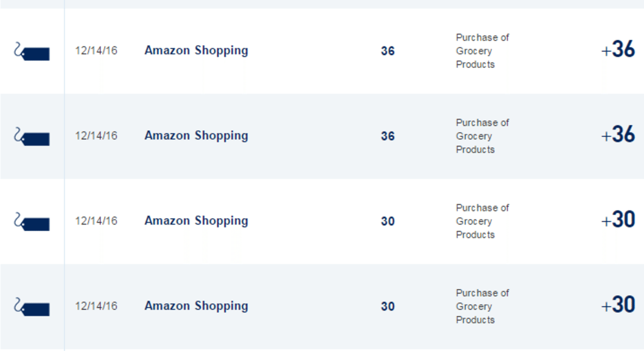Click Purchase of Grocery Products in the top row
The height and width of the screenshot is (351, 644).
[483, 51]
